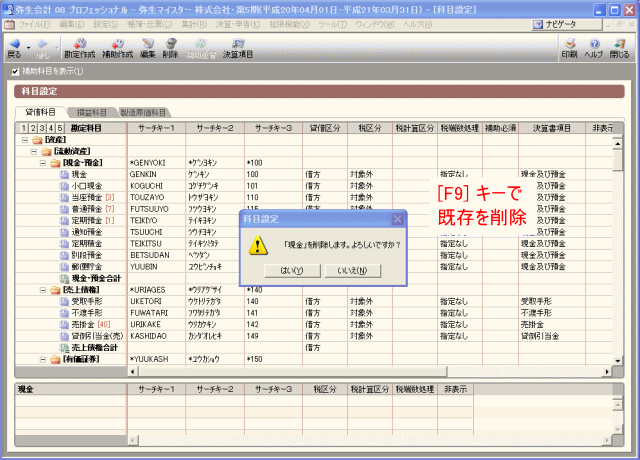Screen dimensions: 640x460
Task: Open the 決算項目 toolbar icon
Action: 238,43
